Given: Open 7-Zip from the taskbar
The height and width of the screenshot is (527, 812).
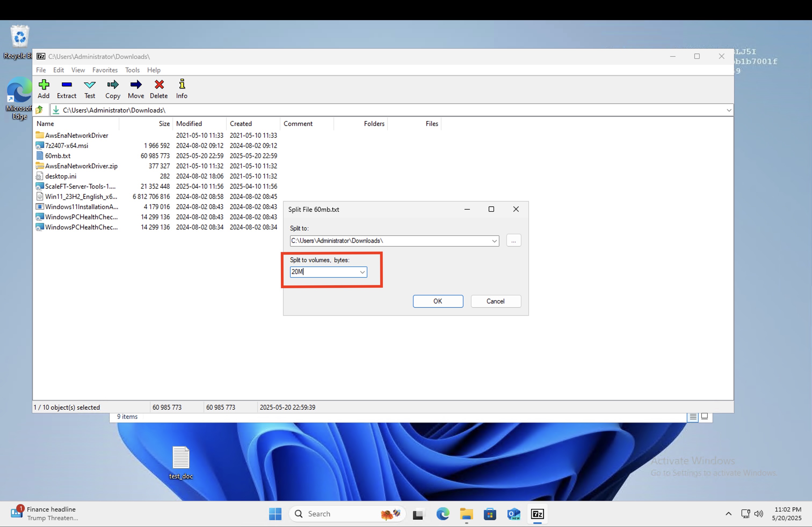Looking at the screenshot, I should [537, 514].
